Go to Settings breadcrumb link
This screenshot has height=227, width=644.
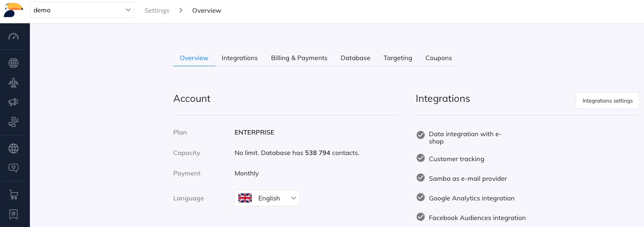(157, 11)
